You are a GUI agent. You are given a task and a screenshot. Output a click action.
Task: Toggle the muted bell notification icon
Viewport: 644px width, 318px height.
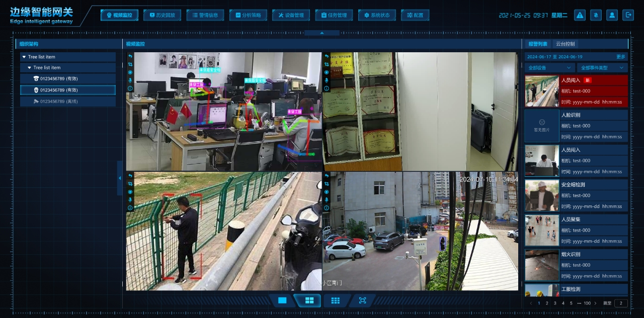tap(596, 15)
